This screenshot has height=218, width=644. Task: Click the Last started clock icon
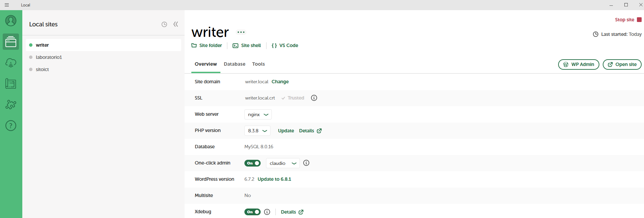click(596, 34)
